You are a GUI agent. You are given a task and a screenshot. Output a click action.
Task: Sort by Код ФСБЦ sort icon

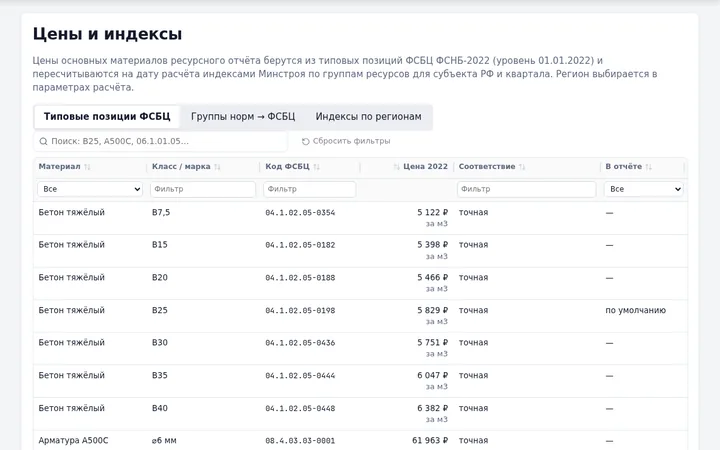click(x=316, y=167)
